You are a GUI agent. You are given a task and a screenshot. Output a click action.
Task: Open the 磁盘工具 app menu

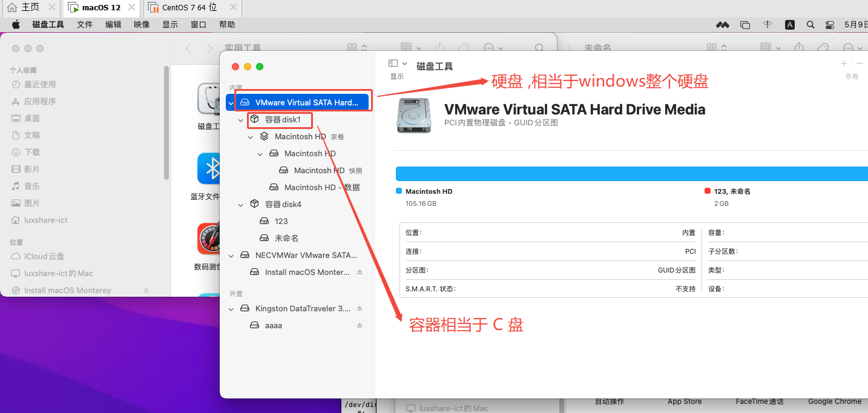48,25
